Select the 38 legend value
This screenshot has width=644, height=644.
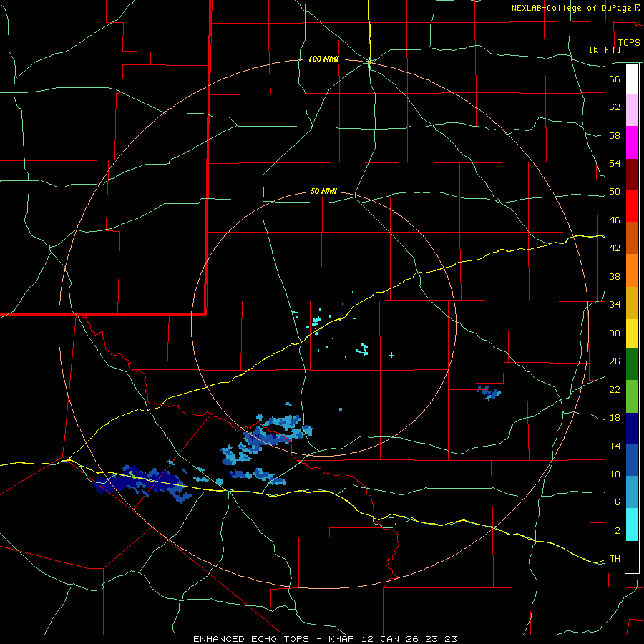[615, 276]
